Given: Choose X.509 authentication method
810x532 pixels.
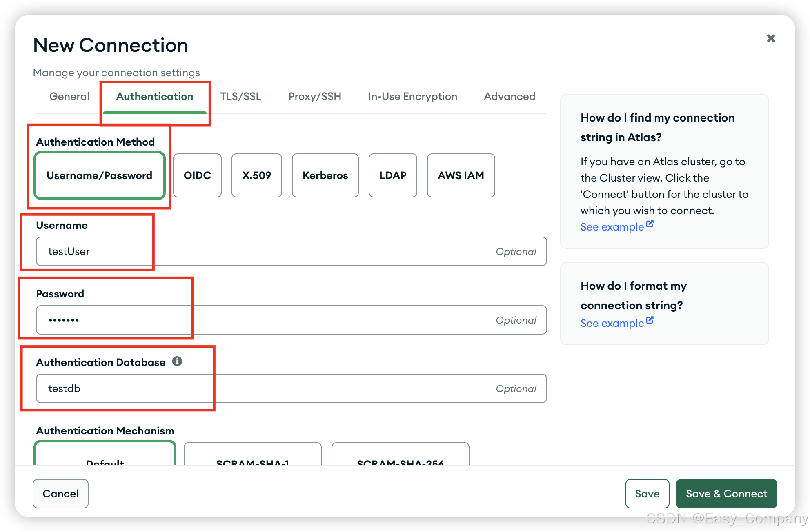Looking at the screenshot, I should click(x=256, y=175).
